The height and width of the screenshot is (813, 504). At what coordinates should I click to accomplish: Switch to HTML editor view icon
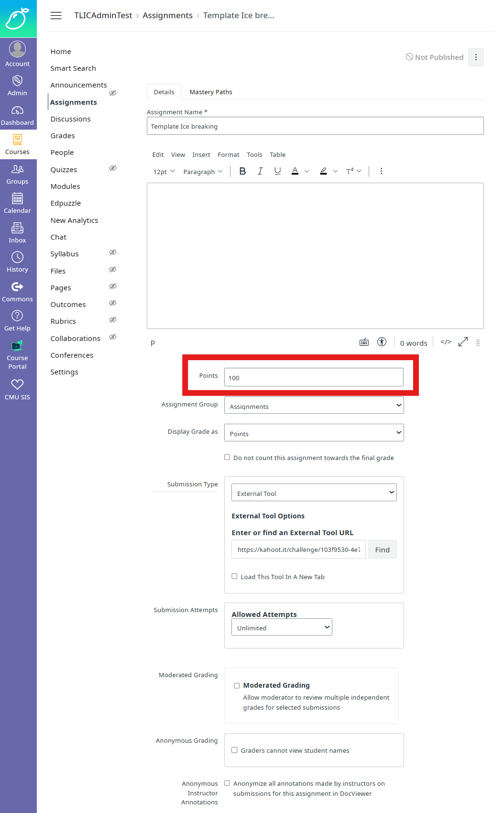point(446,342)
